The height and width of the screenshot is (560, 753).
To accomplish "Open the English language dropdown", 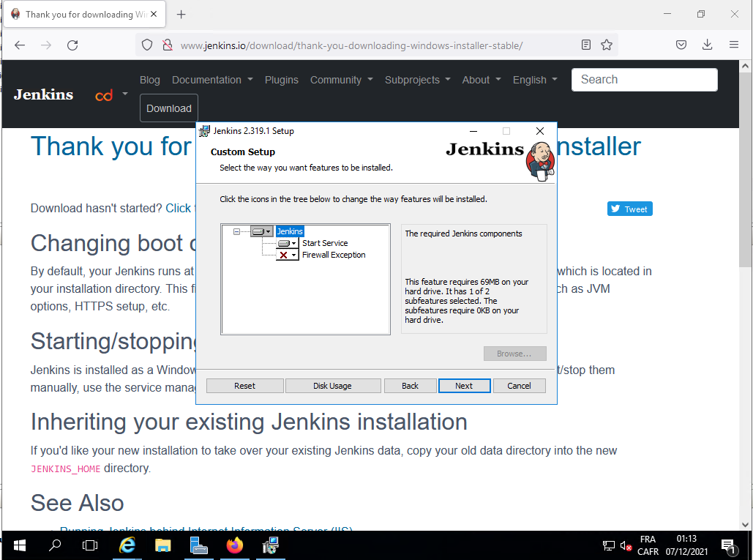I will tap(535, 80).
